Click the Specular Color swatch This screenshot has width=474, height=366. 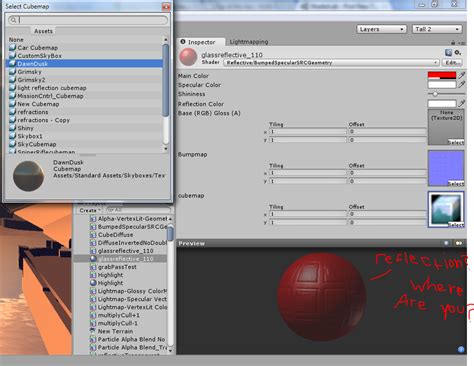pos(442,85)
